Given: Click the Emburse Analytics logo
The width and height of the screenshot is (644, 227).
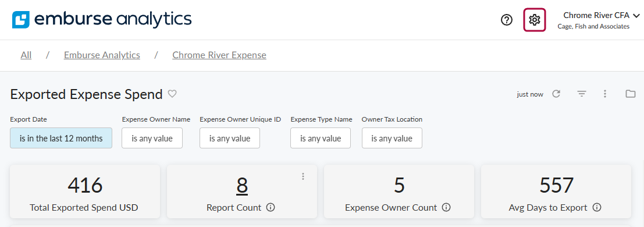Looking at the screenshot, I should (x=102, y=19).
